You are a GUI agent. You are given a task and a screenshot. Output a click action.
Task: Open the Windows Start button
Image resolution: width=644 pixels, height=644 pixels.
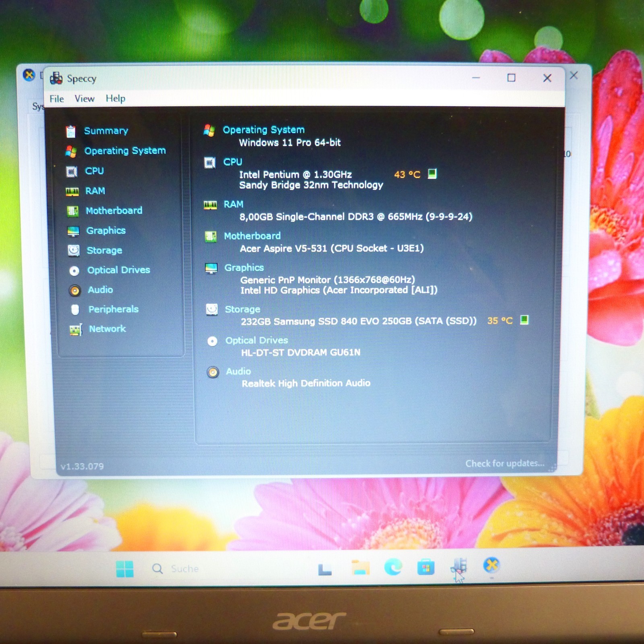125,569
